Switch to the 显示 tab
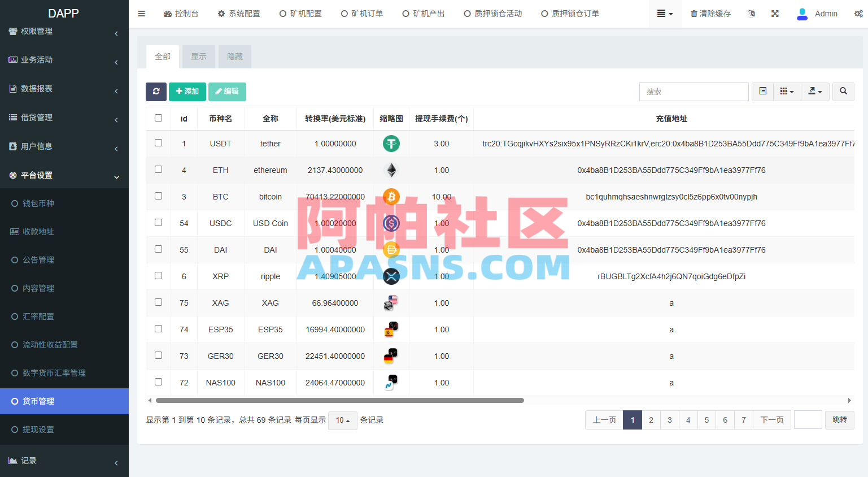 point(199,57)
